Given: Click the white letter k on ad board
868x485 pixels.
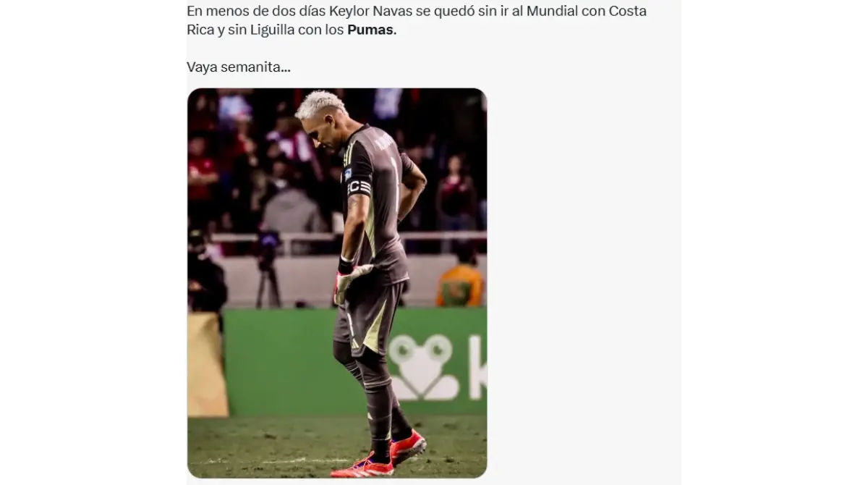Looking at the screenshot, I should (x=477, y=368).
